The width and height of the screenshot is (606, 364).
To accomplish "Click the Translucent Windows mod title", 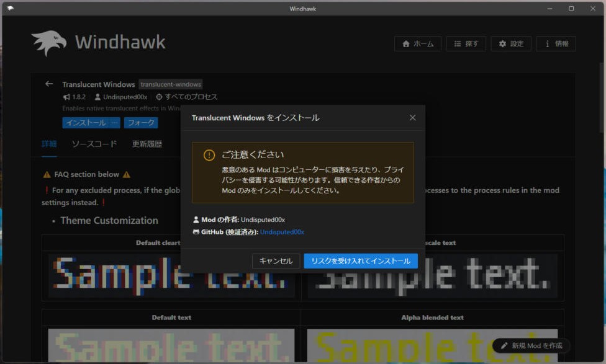I will click(99, 84).
